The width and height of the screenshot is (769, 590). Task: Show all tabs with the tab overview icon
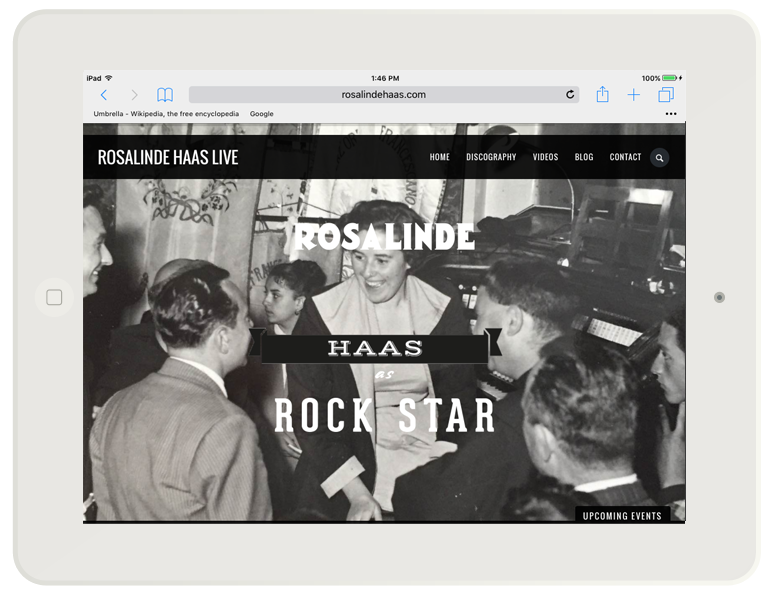click(665, 95)
